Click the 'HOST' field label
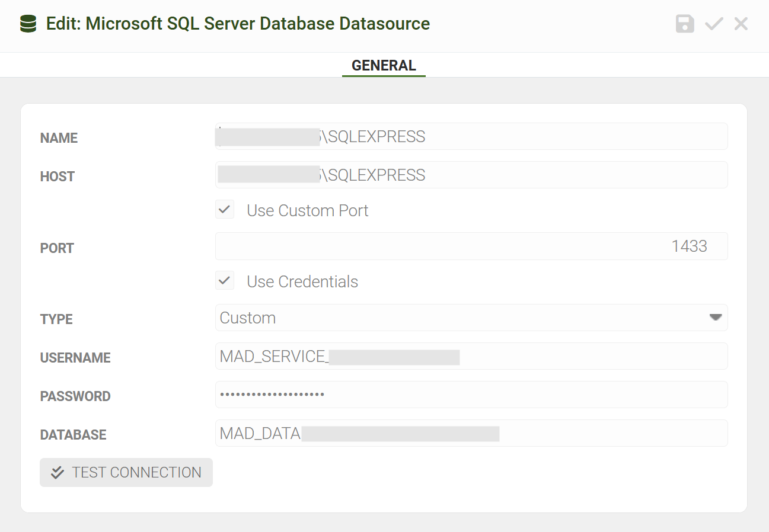 58,177
